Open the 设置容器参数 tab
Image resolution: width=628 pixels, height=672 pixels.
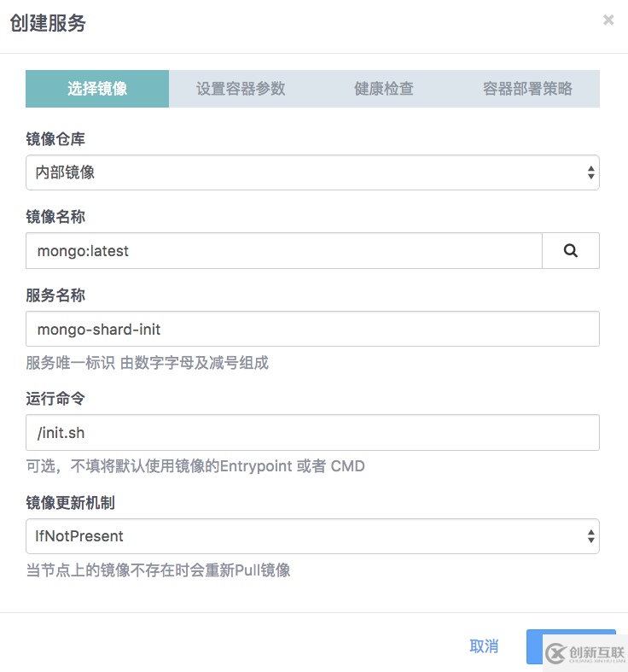tap(241, 89)
